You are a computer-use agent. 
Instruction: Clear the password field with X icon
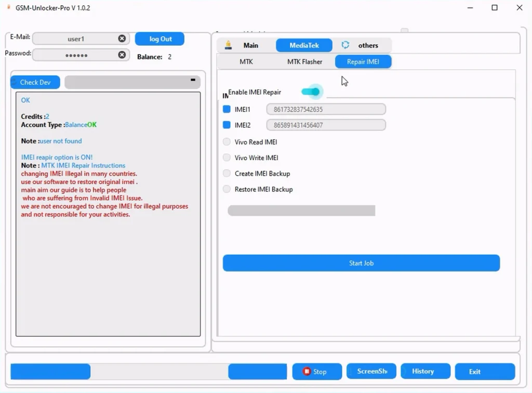click(122, 55)
